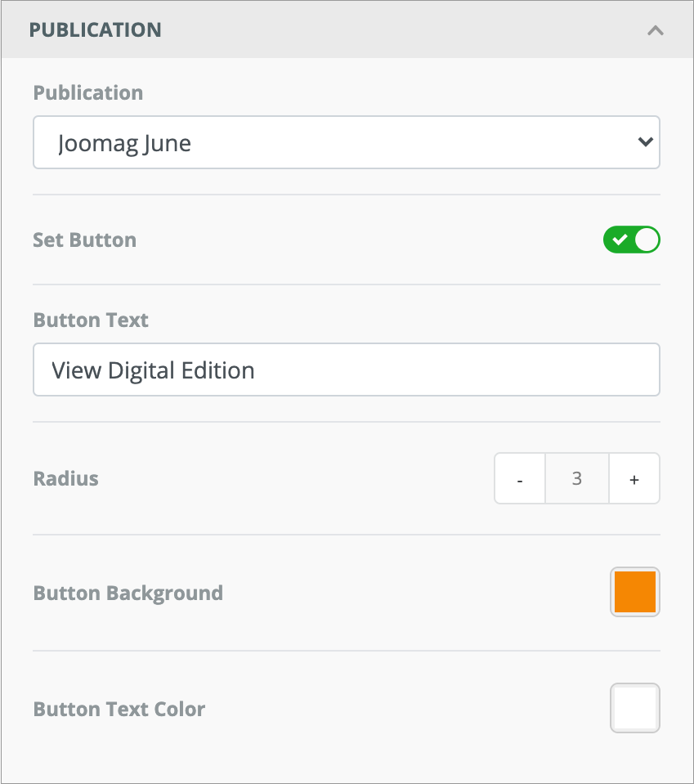Click the Radius label
Screen dimensions: 694x784
(x=65, y=478)
